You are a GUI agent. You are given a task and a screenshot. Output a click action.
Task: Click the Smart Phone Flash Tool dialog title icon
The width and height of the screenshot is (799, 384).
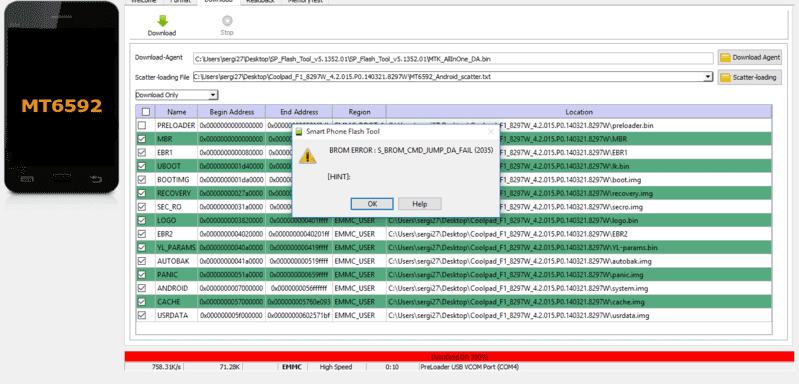pyautogui.click(x=299, y=131)
